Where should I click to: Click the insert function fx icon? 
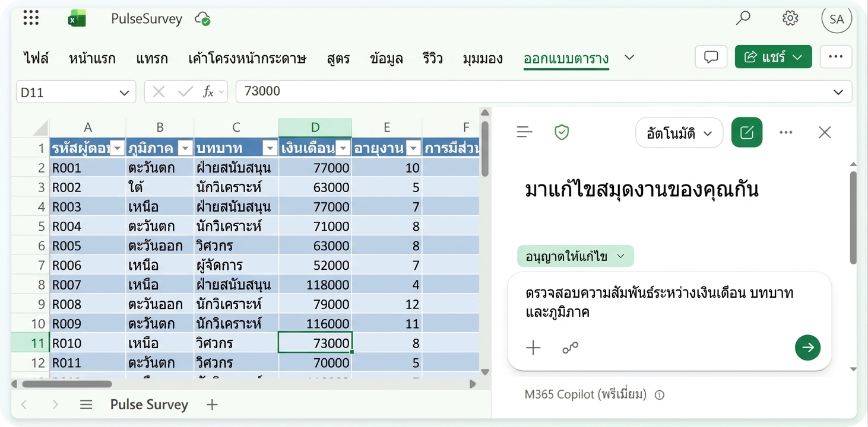tap(208, 91)
